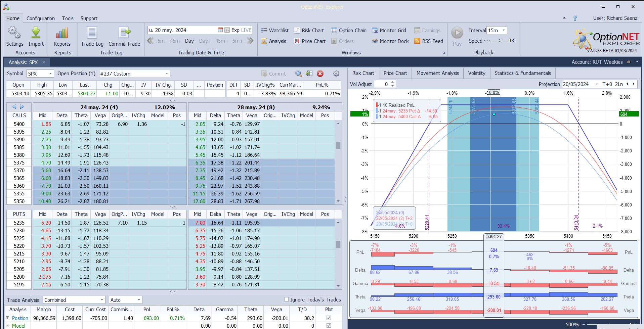The width and height of the screenshot is (644, 329).
Task: Toggle Plot checkbox for Model row
Action: point(329,326)
